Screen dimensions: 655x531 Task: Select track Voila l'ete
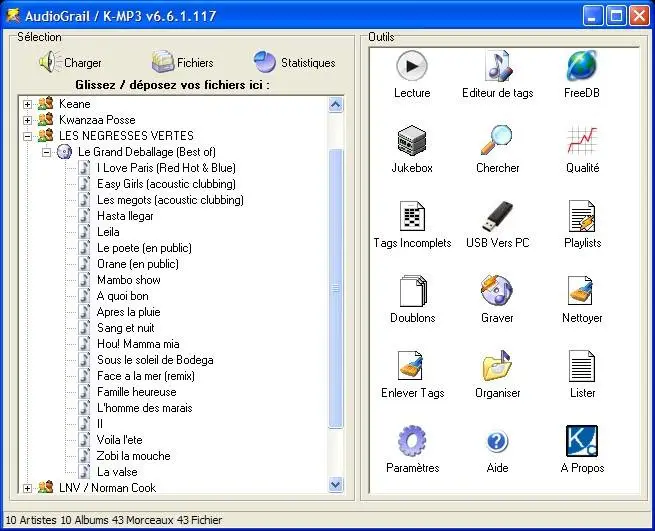click(119, 440)
